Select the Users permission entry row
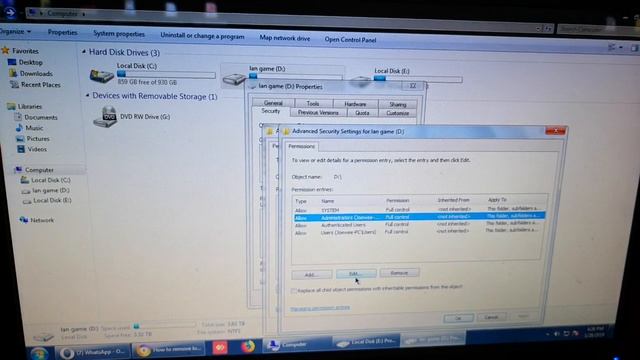Screen dimensions: 640x360 click(418, 231)
